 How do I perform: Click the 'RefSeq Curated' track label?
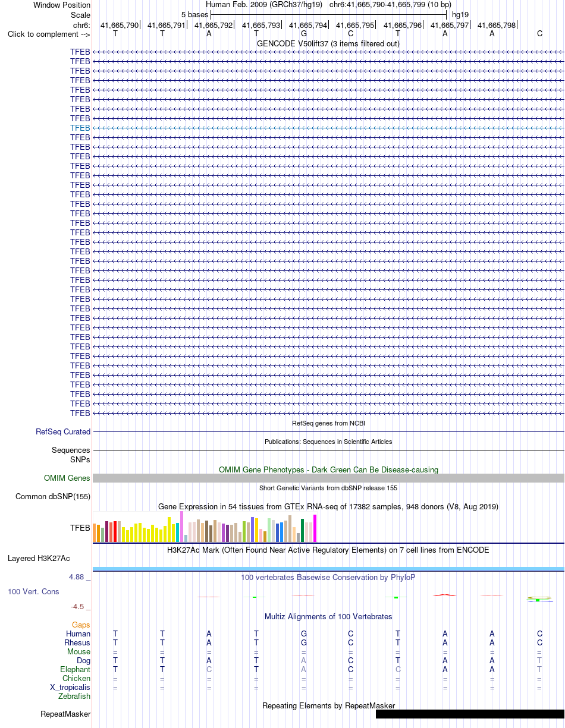point(63,432)
